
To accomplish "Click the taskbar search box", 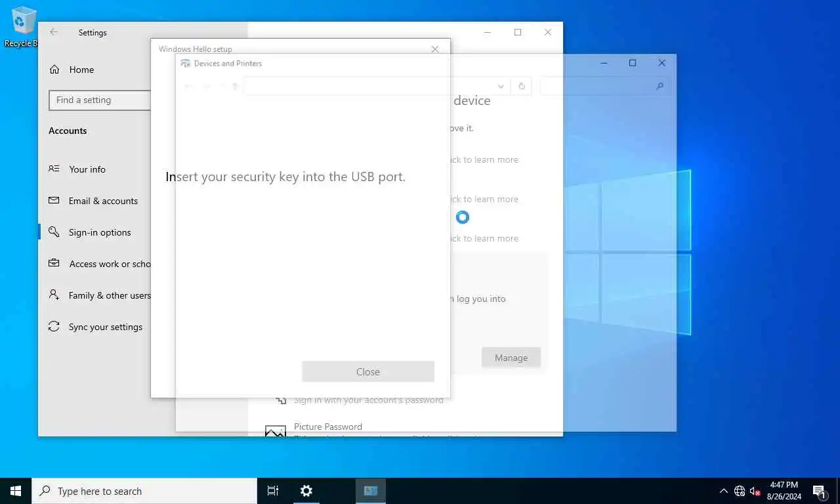I will click(144, 491).
